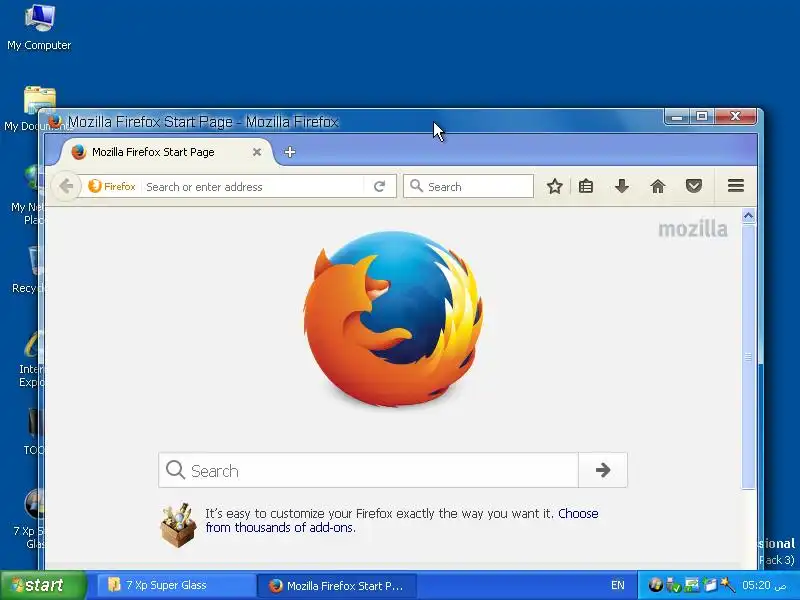Click the EN language indicator

(617, 585)
